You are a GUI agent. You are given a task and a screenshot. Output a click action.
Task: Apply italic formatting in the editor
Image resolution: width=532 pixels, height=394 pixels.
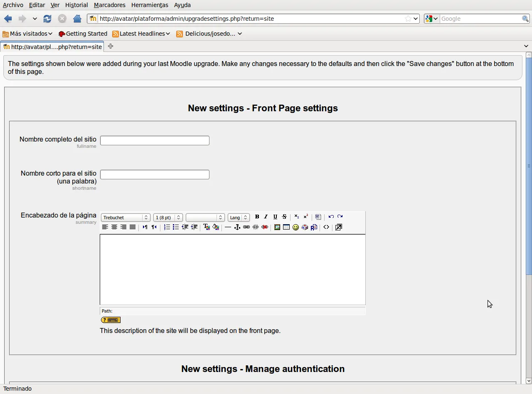tap(266, 217)
